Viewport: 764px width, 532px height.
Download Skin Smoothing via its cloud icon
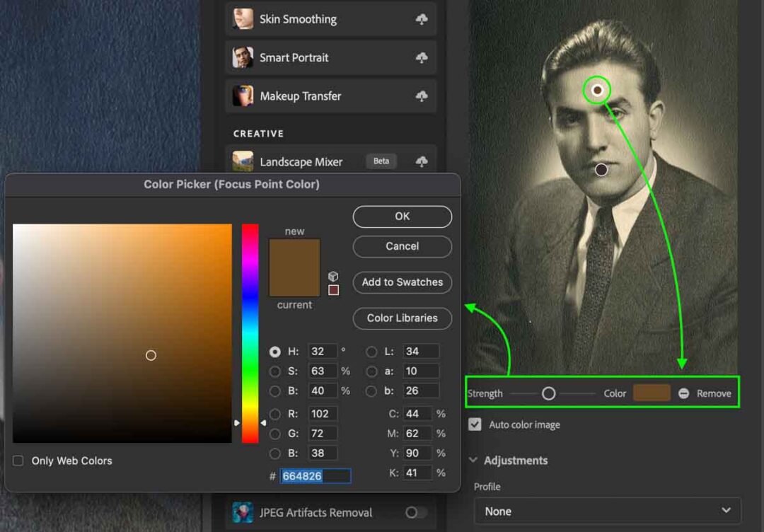[x=422, y=19]
